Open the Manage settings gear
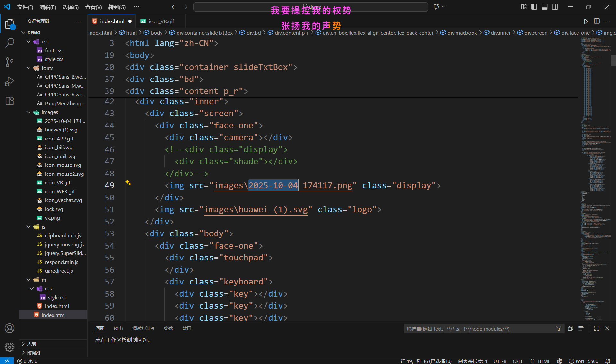Image resolution: width=616 pixels, height=364 pixels. pos(10,347)
